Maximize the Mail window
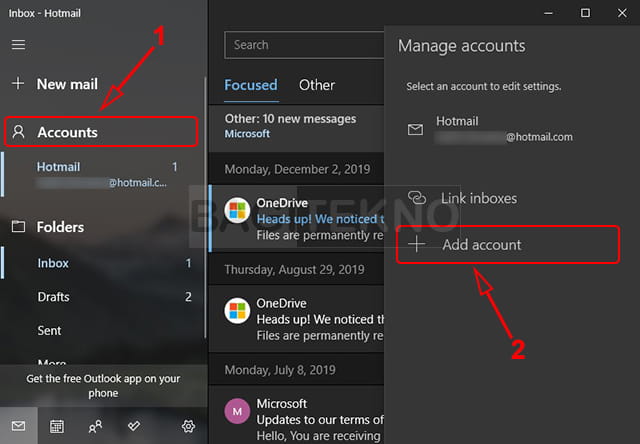 click(585, 13)
